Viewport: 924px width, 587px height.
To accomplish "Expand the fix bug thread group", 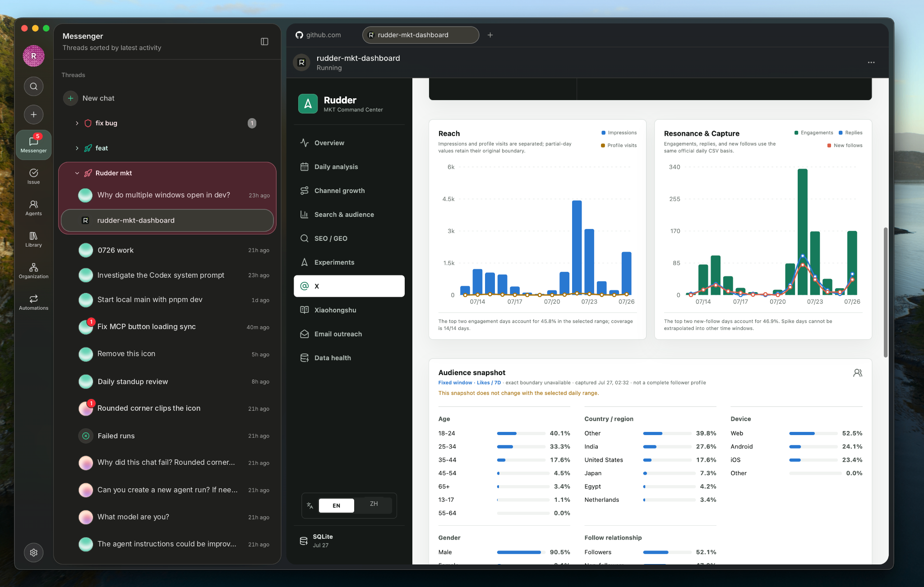I will [x=77, y=123].
